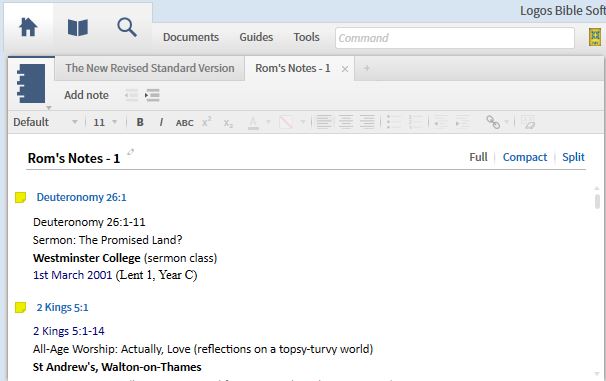The image size is (606, 381).
Task: Expand highlight color dropdown arrow
Action: pos(303,122)
